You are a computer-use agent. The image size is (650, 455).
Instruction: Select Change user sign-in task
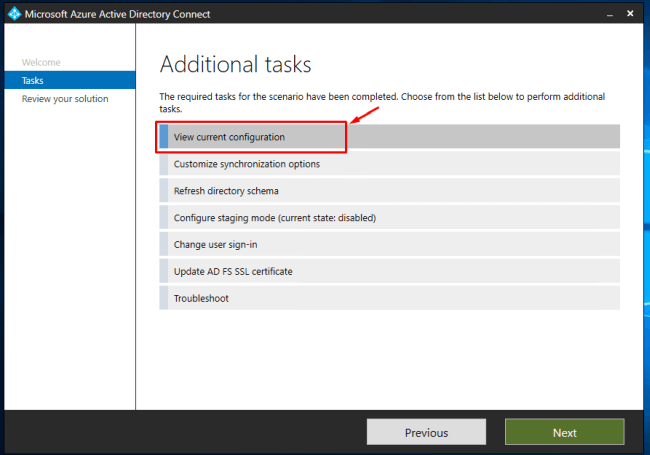click(390, 244)
